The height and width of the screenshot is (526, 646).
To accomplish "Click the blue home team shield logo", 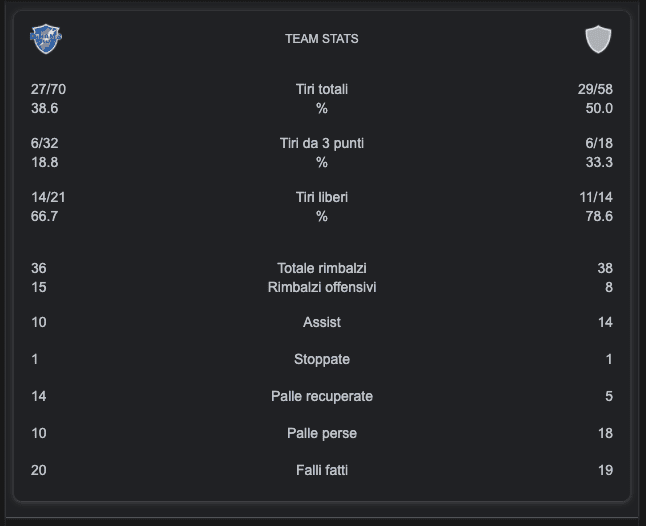I will [x=46, y=39].
